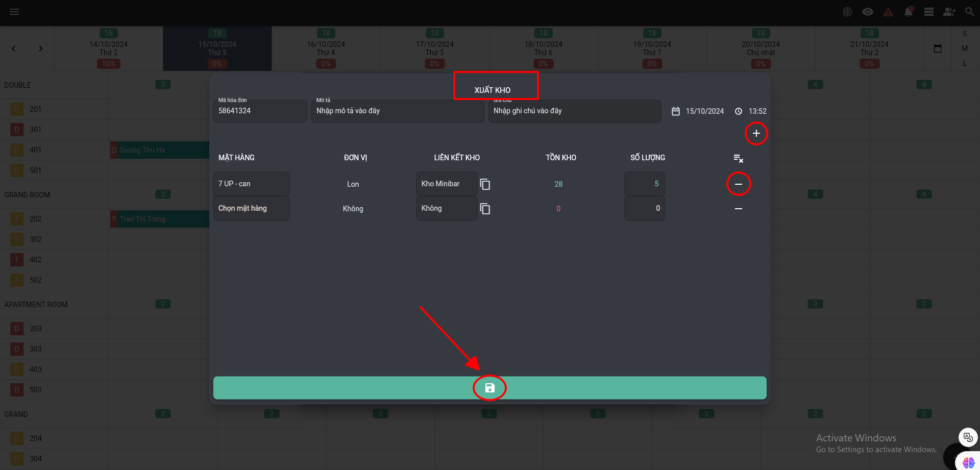
Task: Select room 403 in the room list
Action: [35, 369]
